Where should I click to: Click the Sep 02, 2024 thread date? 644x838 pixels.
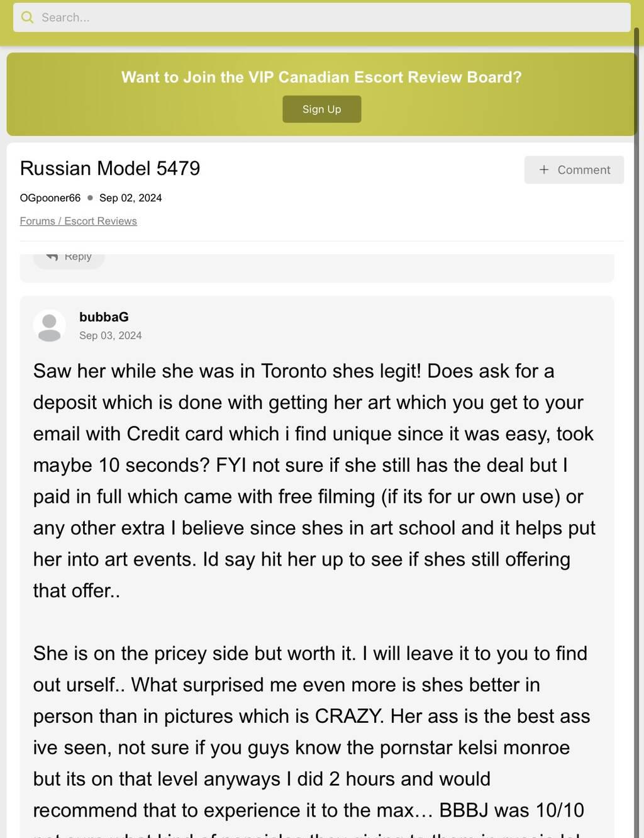tap(130, 198)
